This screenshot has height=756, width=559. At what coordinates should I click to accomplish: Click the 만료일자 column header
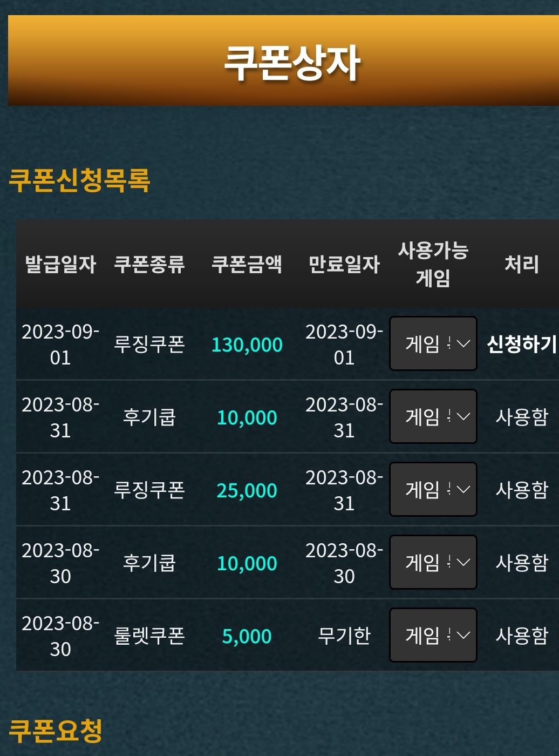coord(344,264)
